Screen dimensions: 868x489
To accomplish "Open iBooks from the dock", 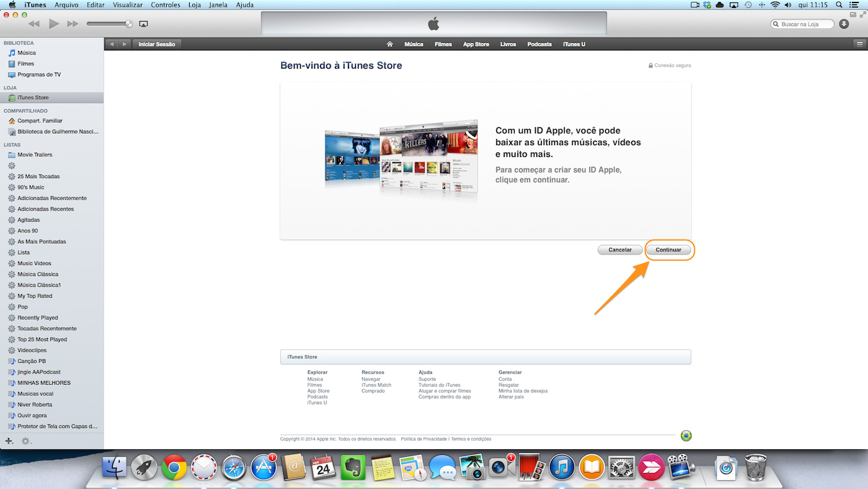I will [x=592, y=468].
